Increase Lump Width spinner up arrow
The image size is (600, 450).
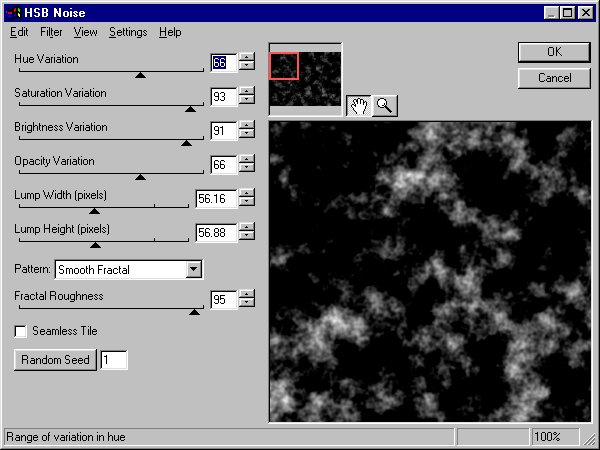click(247, 194)
